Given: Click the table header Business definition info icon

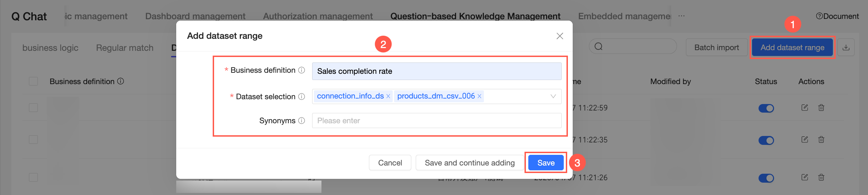Looking at the screenshot, I should 120,81.
